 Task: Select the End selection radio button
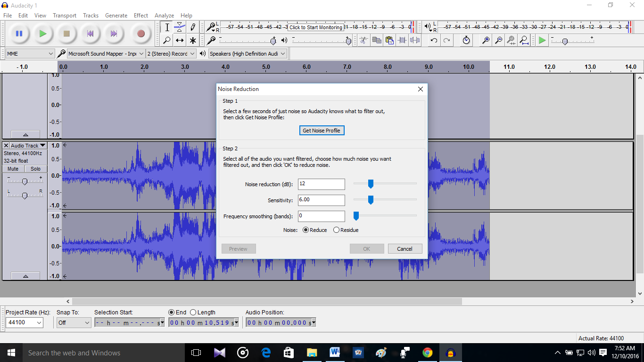tap(172, 312)
